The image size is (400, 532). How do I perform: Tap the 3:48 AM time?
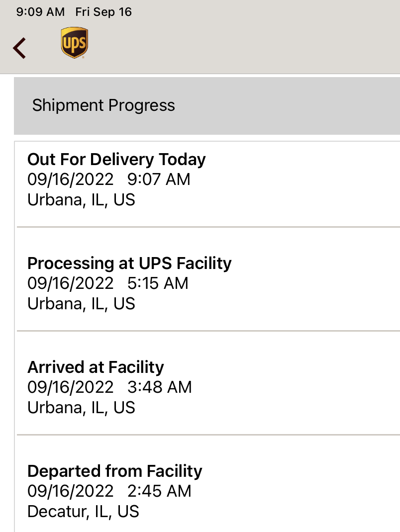(159, 387)
